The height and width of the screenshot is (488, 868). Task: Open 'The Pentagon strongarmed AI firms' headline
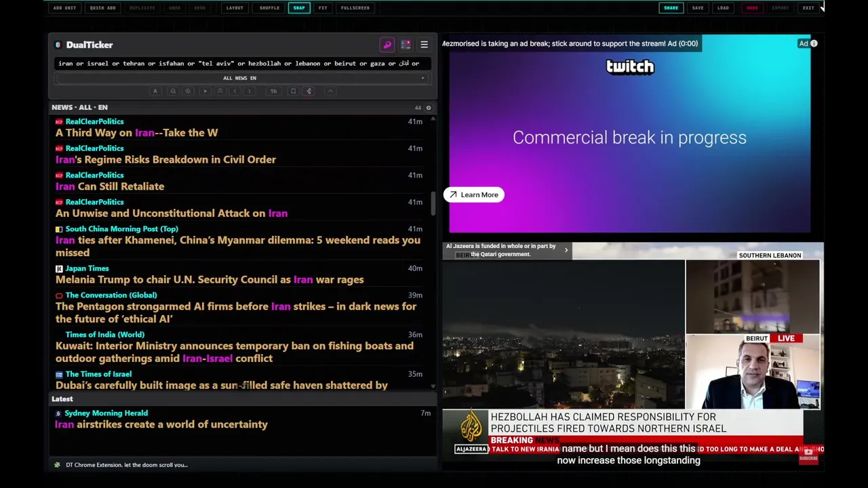click(236, 312)
